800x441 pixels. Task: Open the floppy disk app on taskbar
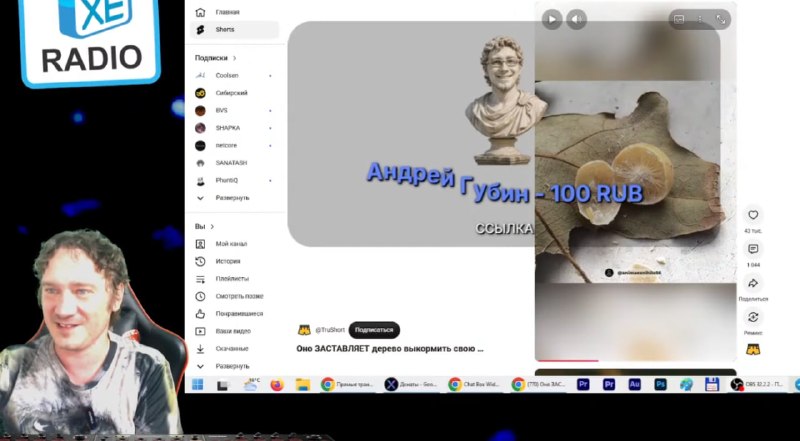pos(712,384)
